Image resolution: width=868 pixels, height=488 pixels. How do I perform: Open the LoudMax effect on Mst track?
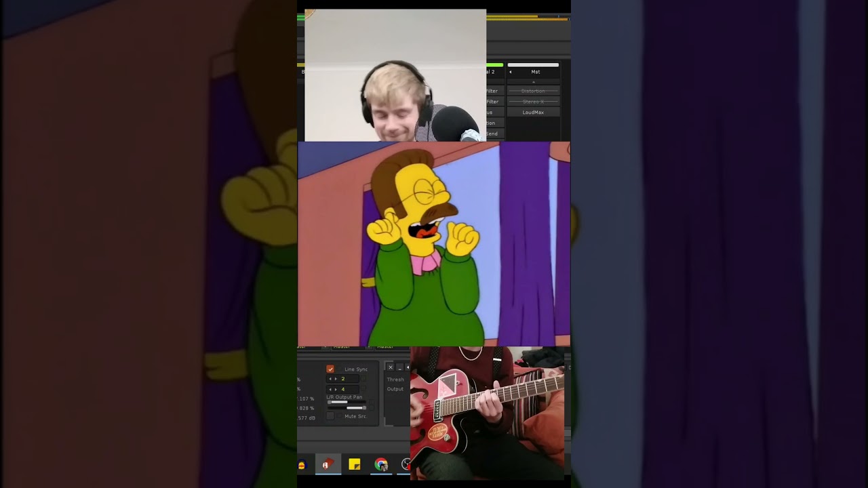click(x=534, y=113)
